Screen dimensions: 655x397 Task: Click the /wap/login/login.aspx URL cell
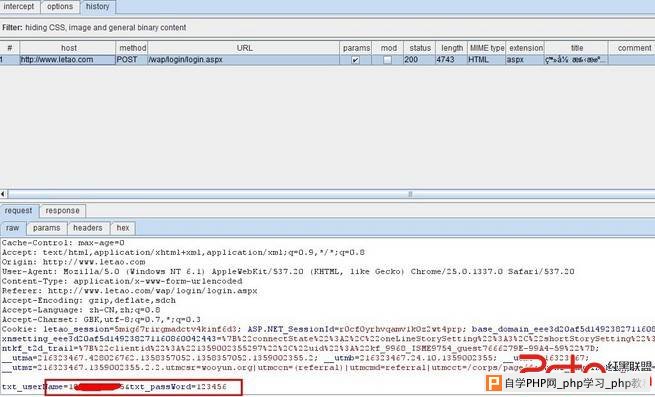pos(244,60)
